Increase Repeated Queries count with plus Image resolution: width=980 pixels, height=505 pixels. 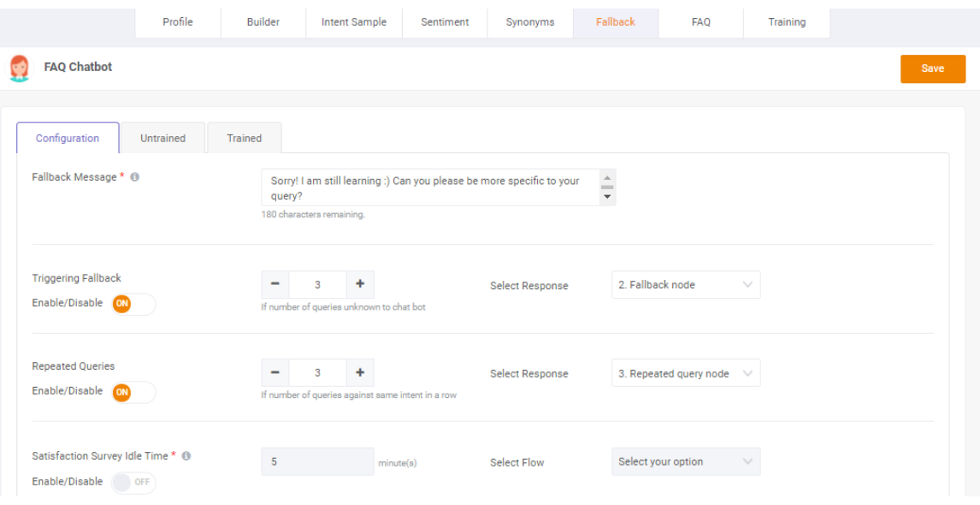(360, 373)
